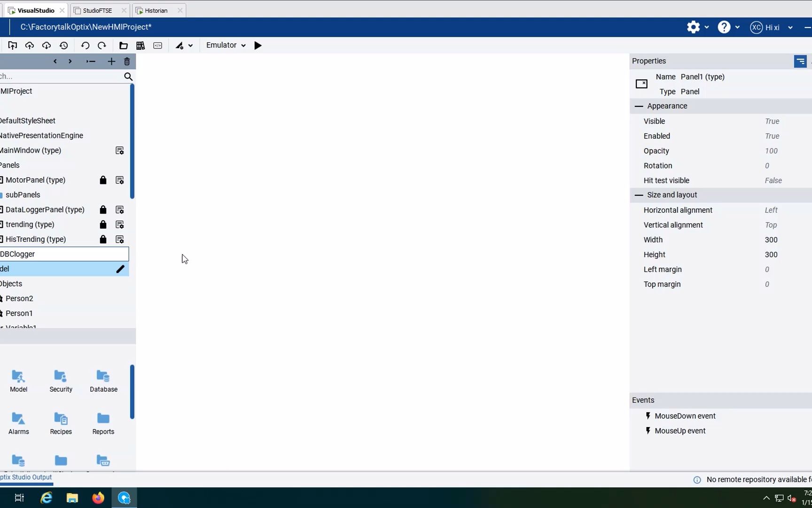The height and width of the screenshot is (508, 812).
Task: Open the Hi xi user account menu
Action: tap(771, 27)
